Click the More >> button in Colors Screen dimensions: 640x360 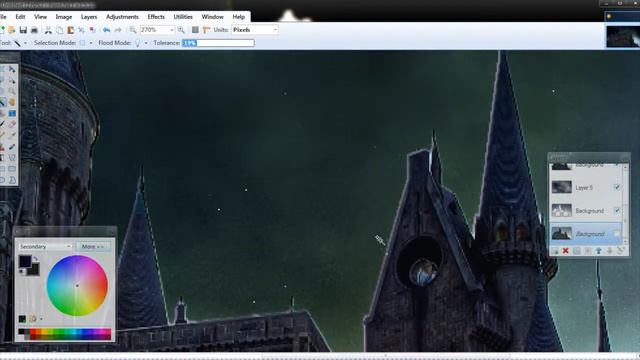click(x=93, y=247)
